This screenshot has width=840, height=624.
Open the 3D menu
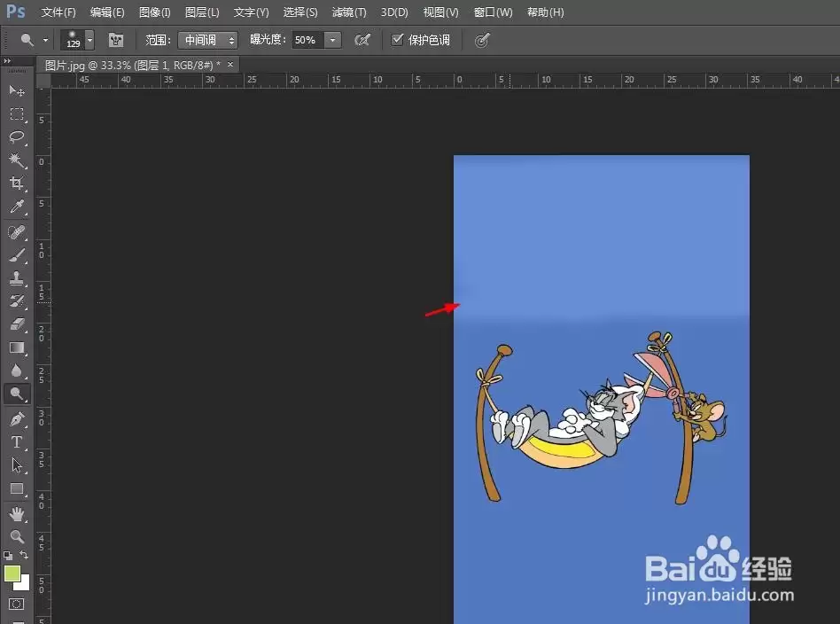pyautogui.click(x=394, y=12)
